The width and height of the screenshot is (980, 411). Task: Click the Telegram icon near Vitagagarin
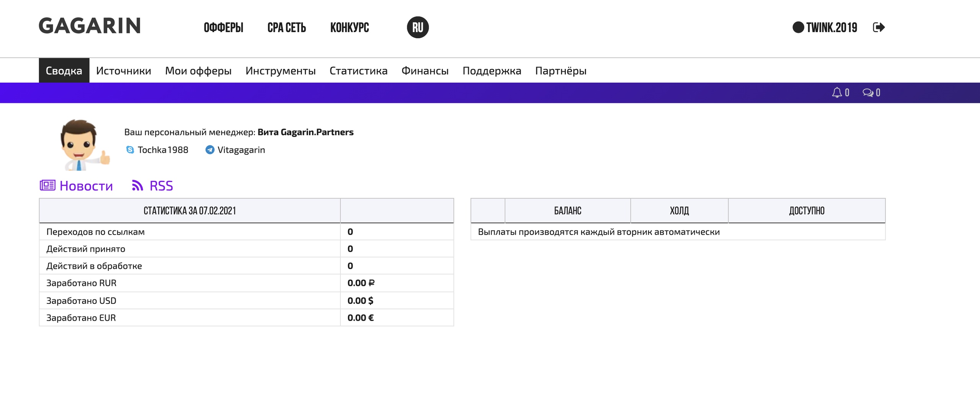[x=210, y=150]
